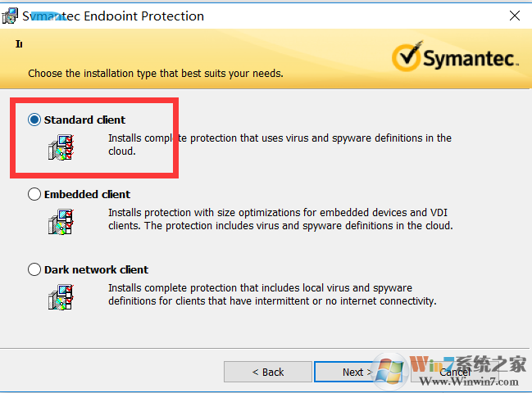Choose the Embedded client radio button
Image resolution: width=532 pixels, height=393 pixels.
pos(34,194)
